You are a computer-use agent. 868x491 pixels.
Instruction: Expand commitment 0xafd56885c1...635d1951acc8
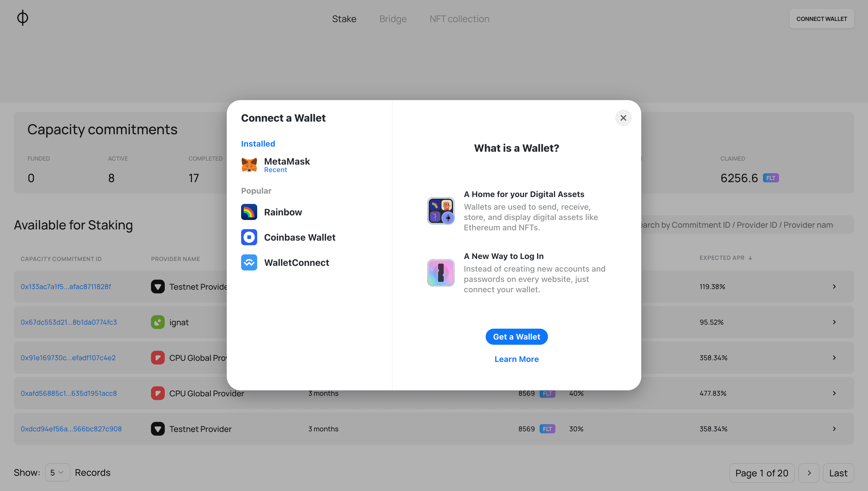click(x=834, y=393)
